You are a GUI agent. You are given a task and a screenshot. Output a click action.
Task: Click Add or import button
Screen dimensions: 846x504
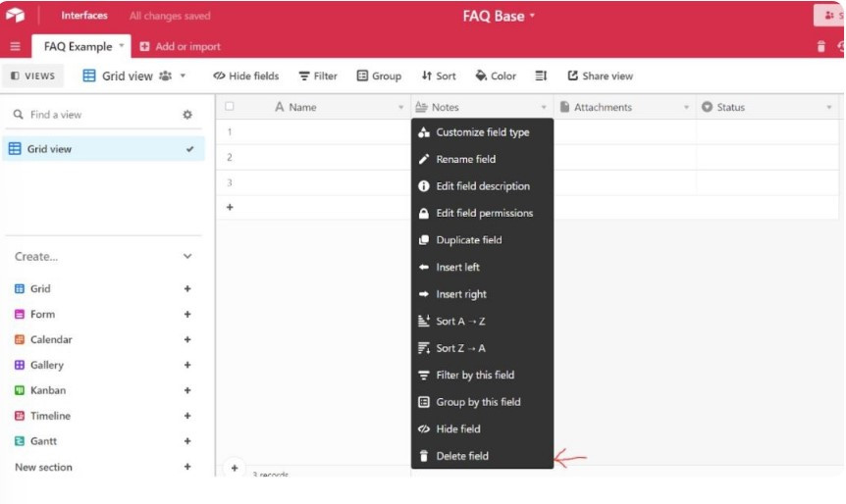click(181, 47)
